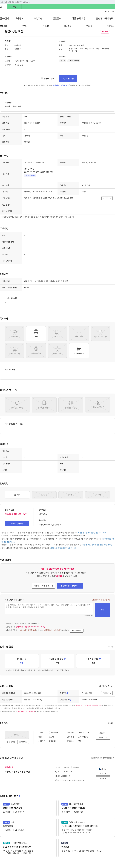115x868 pixels.
Task: Expand 지도 보기 dropdown beside 안산고용센터
Action: (x=107, y=693)
